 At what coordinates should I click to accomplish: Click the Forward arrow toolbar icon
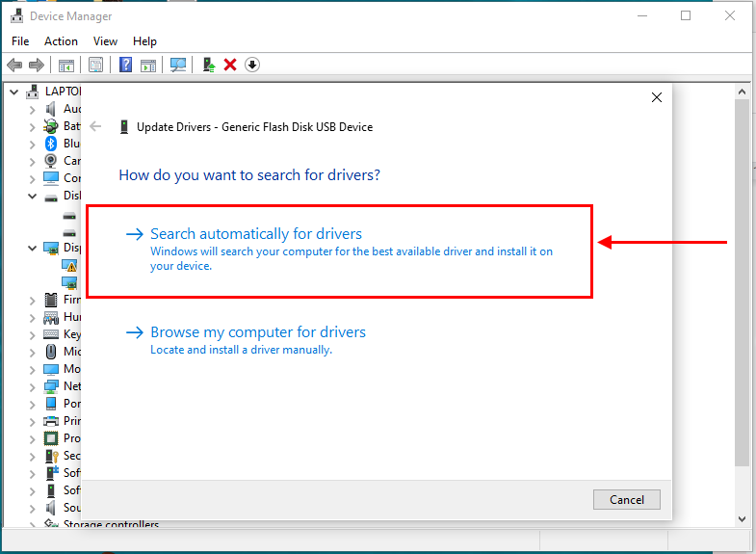(37, 65)
